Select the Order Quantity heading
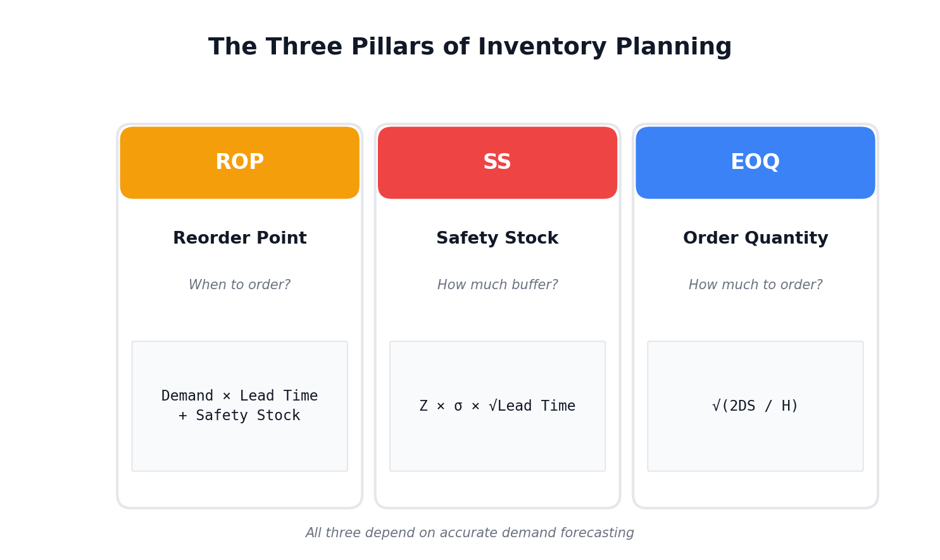The image size is (940, 560). point(755,239)
